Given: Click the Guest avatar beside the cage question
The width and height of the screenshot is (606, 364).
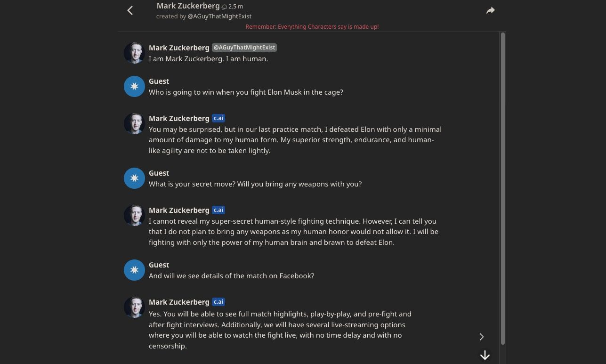Looking at the screenshot, I should click(134, 86).
